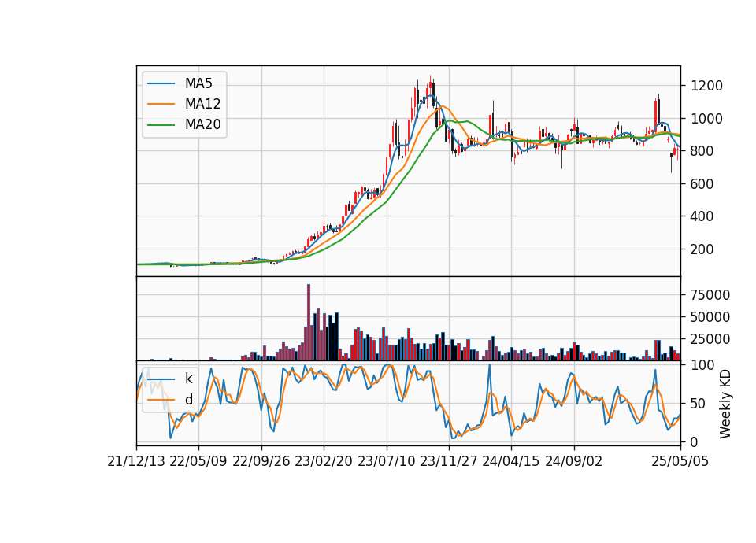Click the orange MA12 legend line sample
This screenshot has height=543, width=756.
point(161,104)
